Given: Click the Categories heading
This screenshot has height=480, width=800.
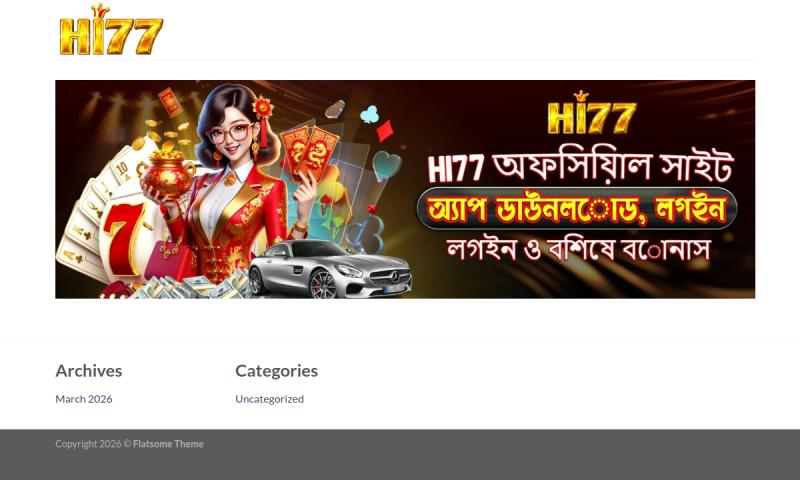Looking at the screenshot, I should pos(277,371).
